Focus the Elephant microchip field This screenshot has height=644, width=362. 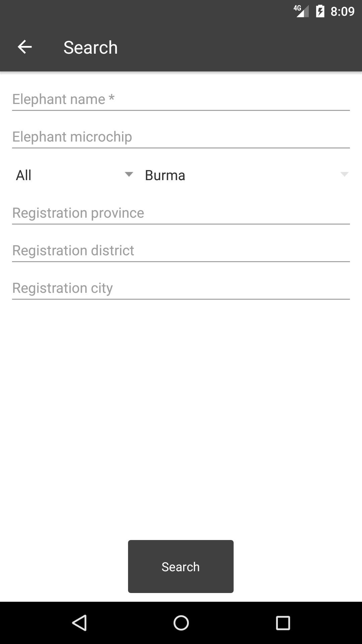pos(181,137)
